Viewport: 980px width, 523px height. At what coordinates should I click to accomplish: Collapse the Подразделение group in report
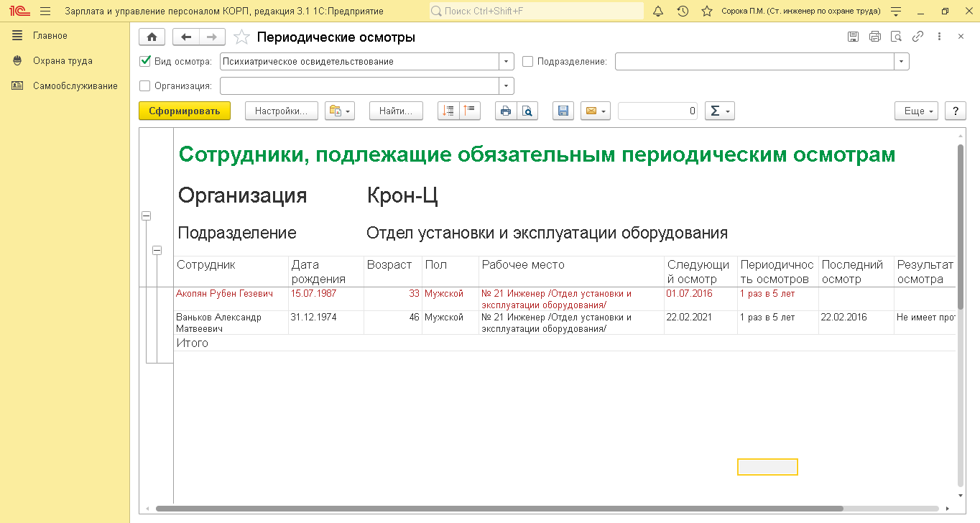157,250
